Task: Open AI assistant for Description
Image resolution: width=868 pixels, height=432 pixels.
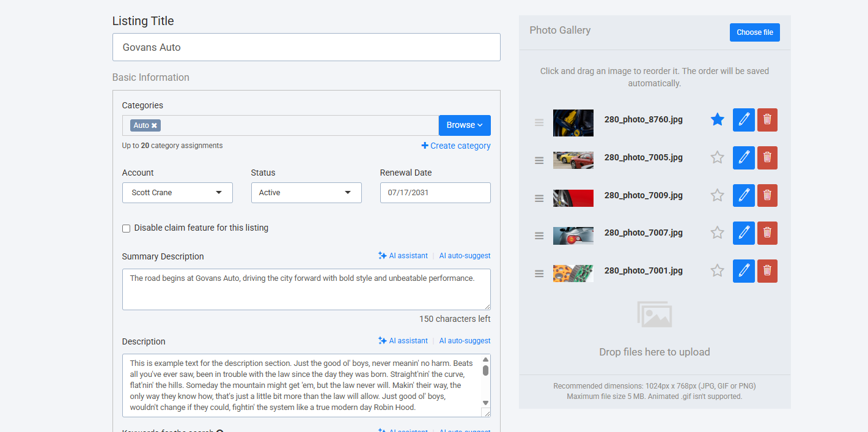Action: [403, 341]
